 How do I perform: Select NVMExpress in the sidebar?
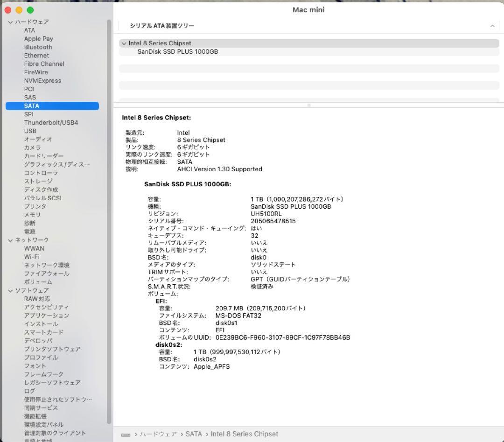point(42,80)
